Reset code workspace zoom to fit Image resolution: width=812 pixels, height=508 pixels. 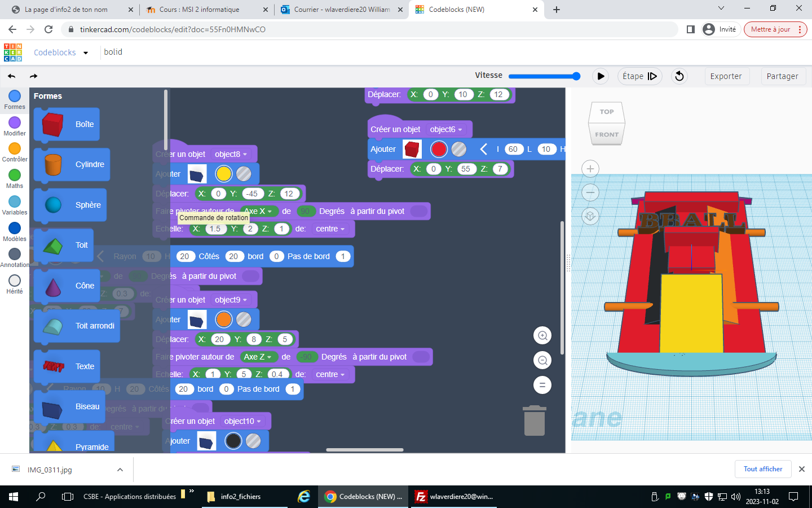[x=542, y=386]
